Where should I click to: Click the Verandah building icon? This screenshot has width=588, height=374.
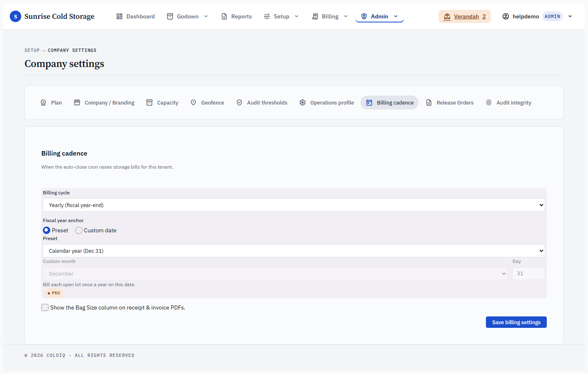[447, 16]
